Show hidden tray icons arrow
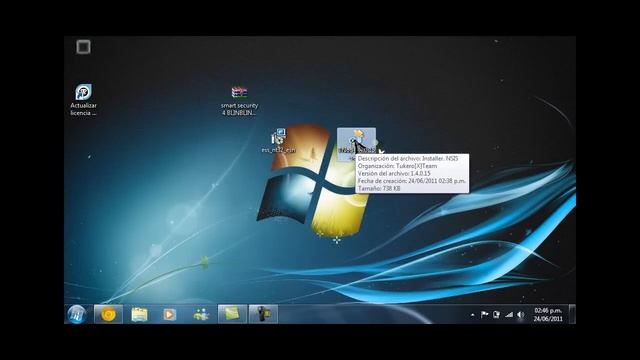 (x=472, y=315)
